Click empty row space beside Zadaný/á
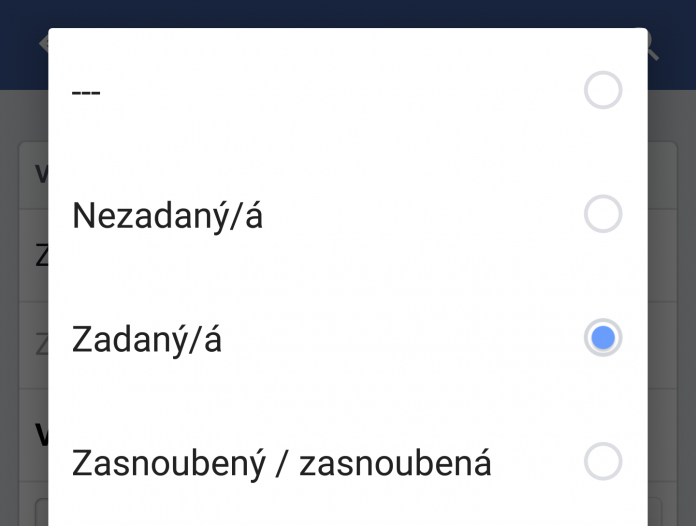 click(399, 338)
